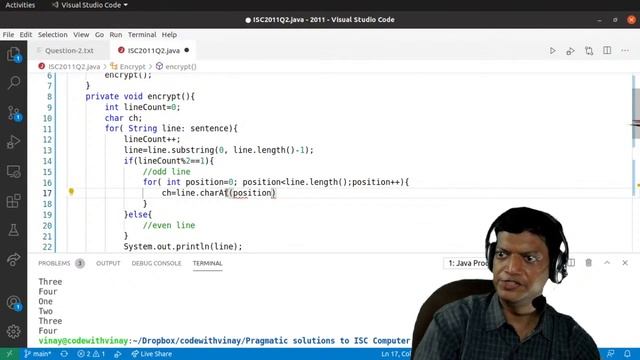Switch to the PROBLEMS panel tab
Viewport: 640px width, 360px height.
point(54,263)
